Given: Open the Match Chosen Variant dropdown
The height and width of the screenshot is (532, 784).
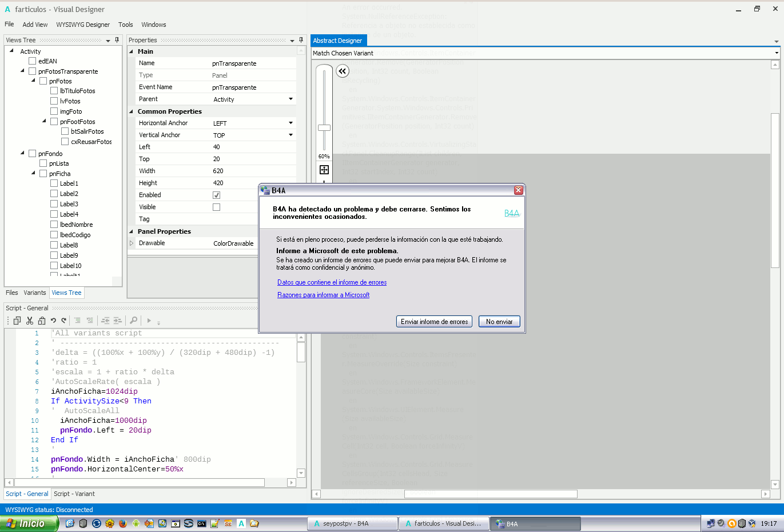Looking at the screenshot, I should pos(777,53).
